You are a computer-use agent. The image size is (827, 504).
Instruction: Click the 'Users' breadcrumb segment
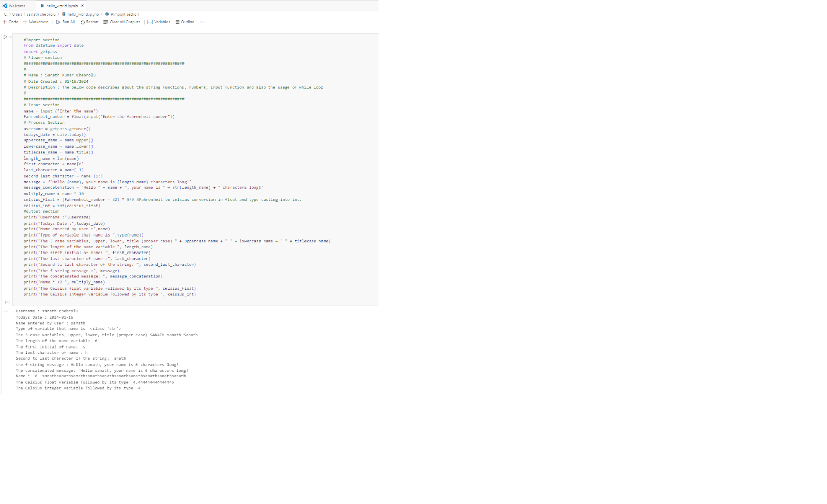pos(17,14)
